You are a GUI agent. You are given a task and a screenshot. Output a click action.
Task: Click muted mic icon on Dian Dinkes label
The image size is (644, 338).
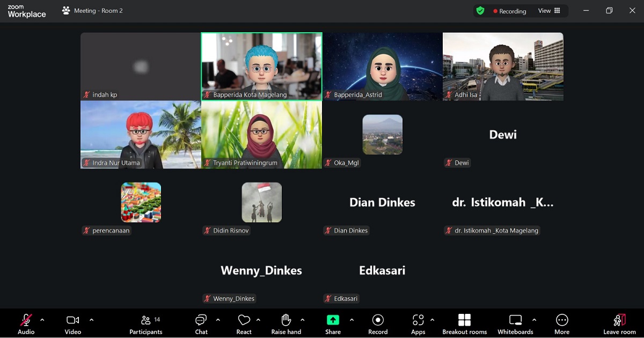(328, 231)
